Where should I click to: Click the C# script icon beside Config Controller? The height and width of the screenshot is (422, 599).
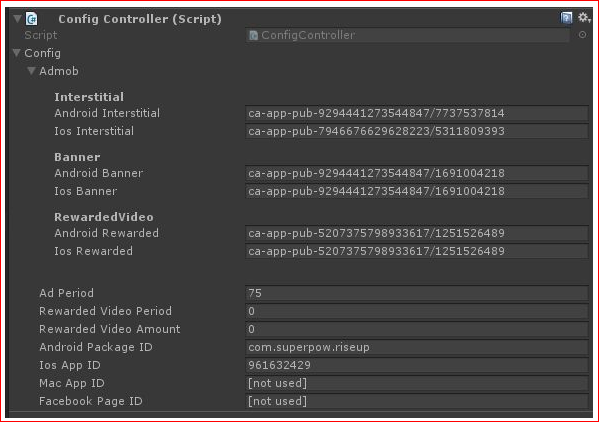32,19
